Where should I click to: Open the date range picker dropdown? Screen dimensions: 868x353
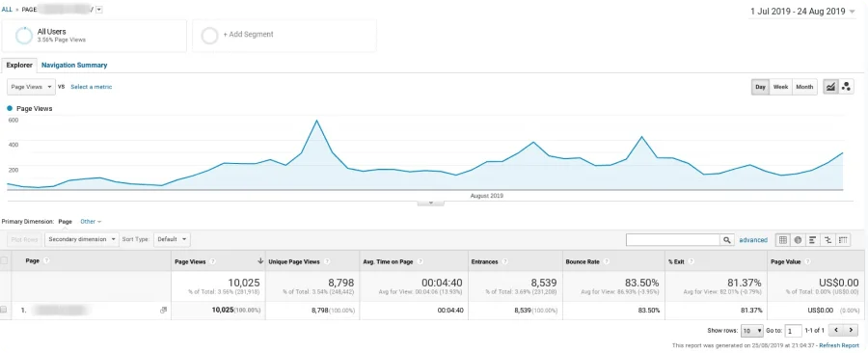point(802,11)
